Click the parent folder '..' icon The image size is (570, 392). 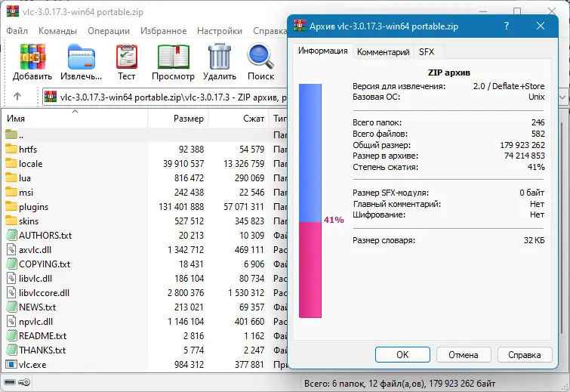[11, 134]
